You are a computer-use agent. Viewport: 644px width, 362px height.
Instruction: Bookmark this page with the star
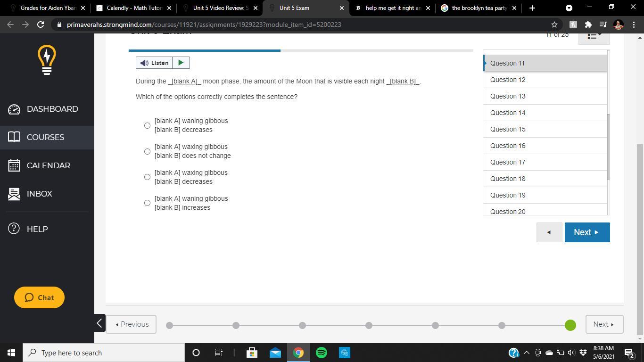554,25
